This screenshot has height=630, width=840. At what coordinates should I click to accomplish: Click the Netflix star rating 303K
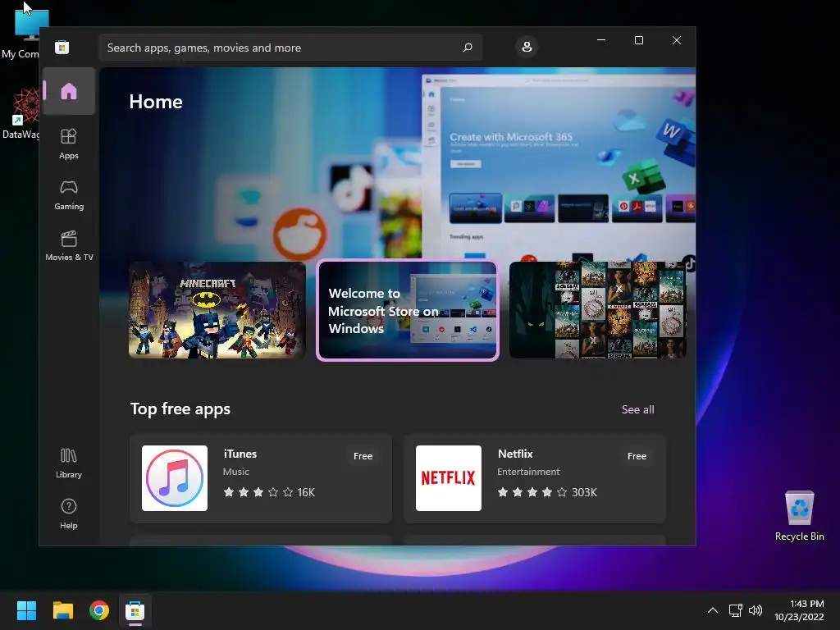547,492
